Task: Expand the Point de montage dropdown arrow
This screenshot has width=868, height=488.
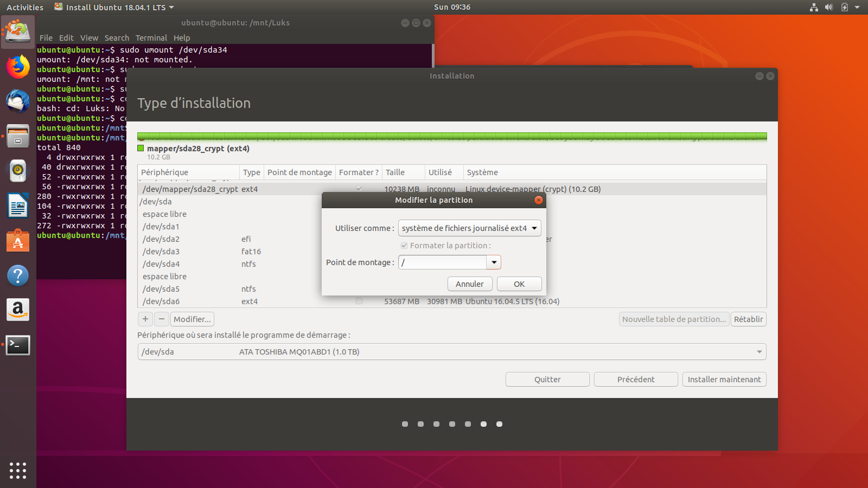Action: coord(494,262)
